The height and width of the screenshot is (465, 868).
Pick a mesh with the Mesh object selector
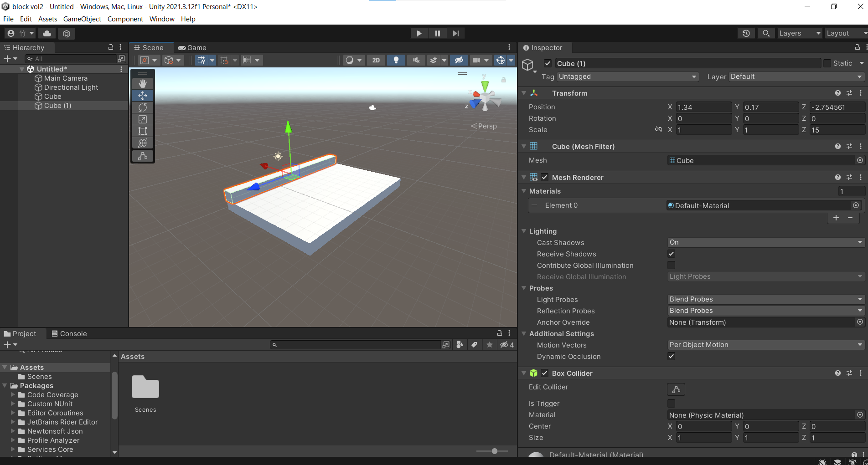click(860, 160)
